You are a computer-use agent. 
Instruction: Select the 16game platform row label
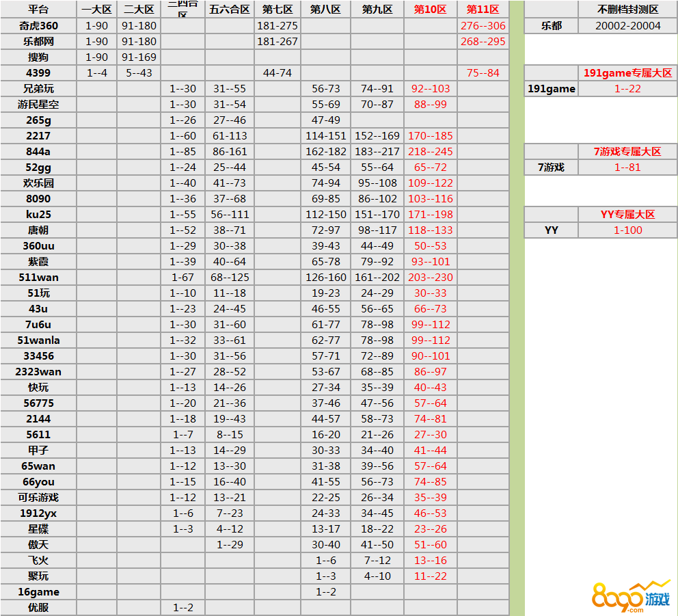coord(38,591)
